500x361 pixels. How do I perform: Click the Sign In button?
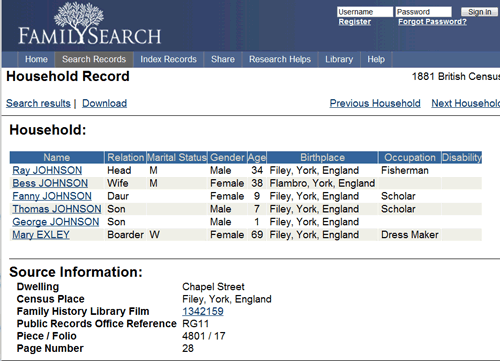[479, 12]
